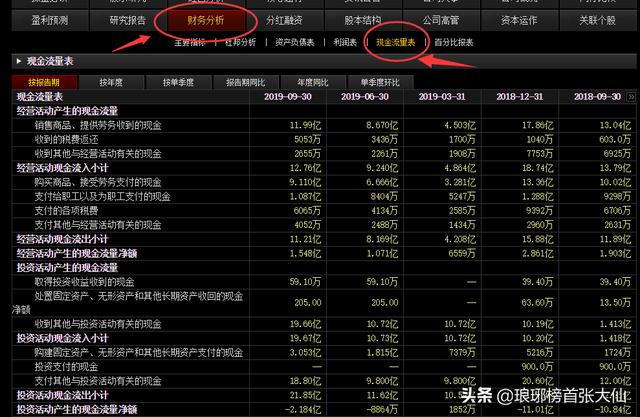Click the 1.548亿 net operating cash value
This screenshot has height=417, width=640.
click(305, 254)
